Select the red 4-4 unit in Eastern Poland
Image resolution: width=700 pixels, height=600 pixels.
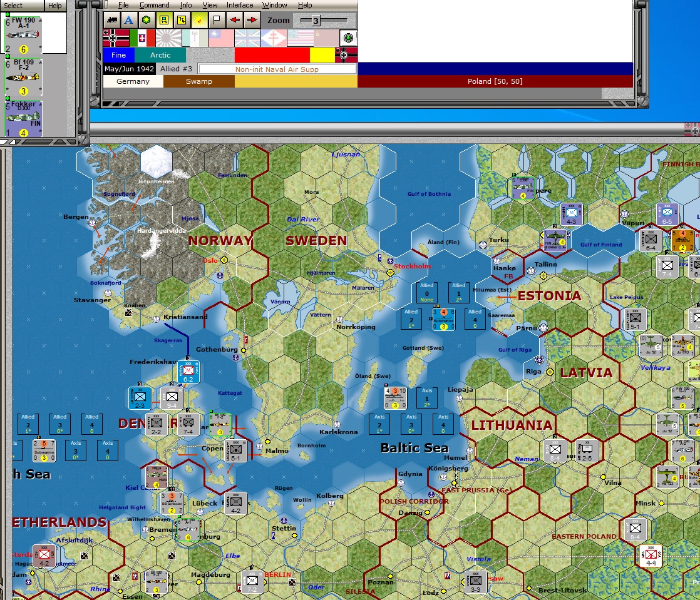651,556
